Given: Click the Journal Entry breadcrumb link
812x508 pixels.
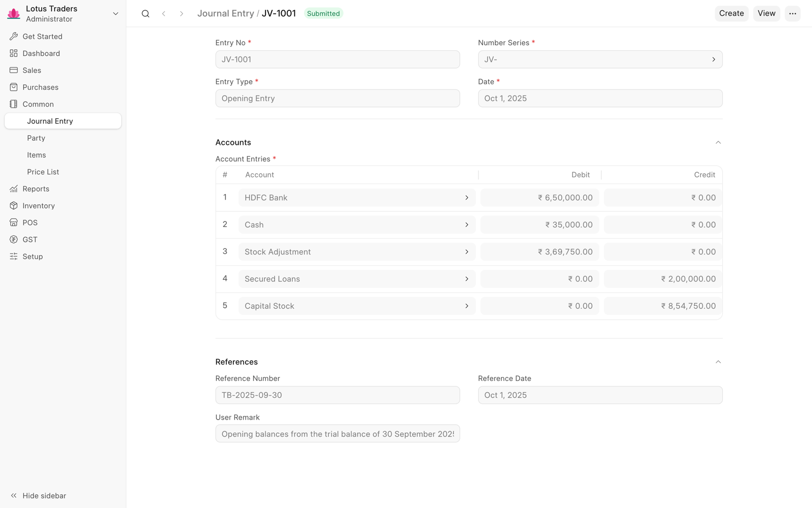Looking at the screenshot, I should point(225,14).
